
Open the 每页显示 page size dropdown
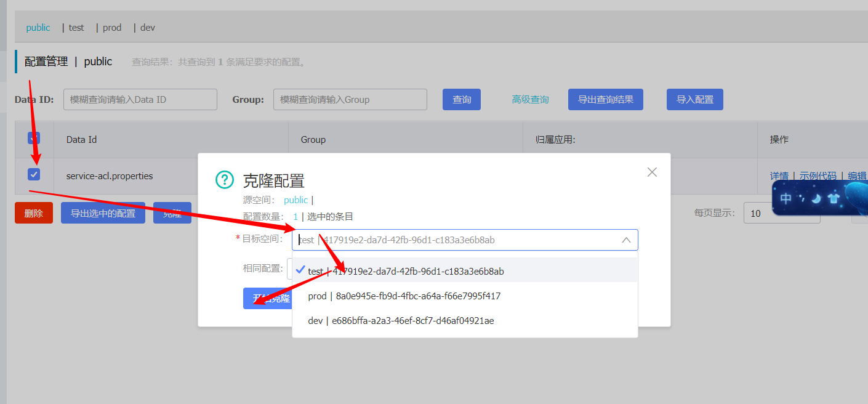pyautogui.click(x=782, y=213)
